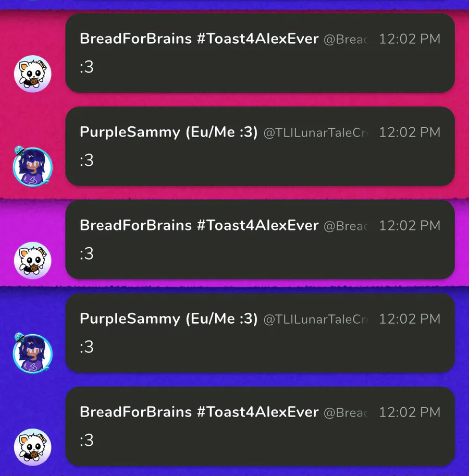469x476 pixels.
Task: Select PurpleSammy (Eu/Me :3) name in second message
Action: [169, 132]
